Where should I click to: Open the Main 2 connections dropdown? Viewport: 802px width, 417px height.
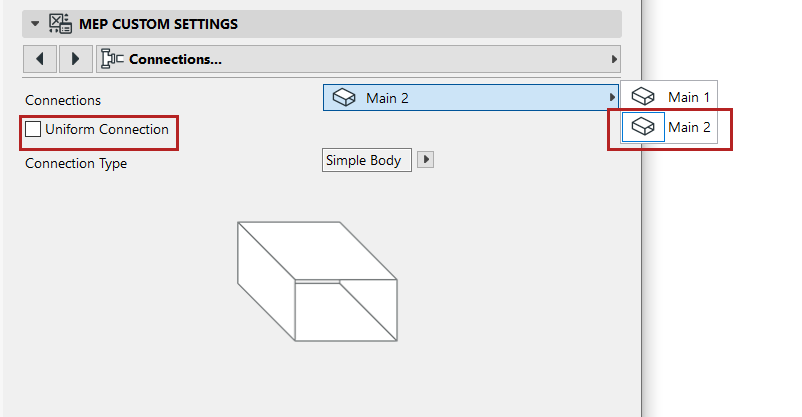click(x=470, y=97)
